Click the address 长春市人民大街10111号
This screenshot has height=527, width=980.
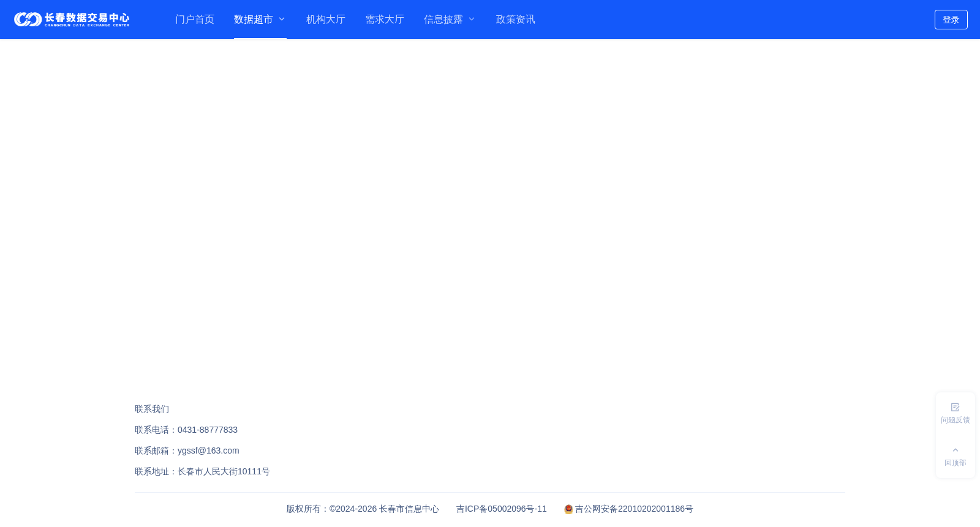pyautogui.click(x=224, y=471)
